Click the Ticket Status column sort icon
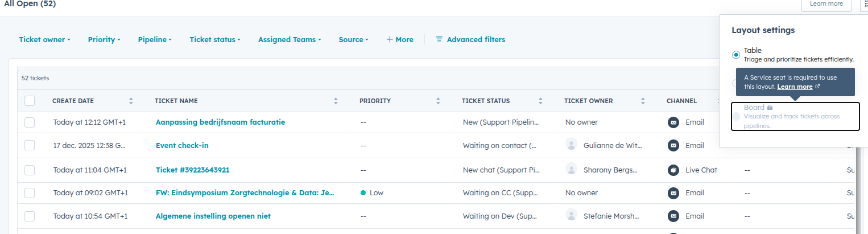The image size is (868, 234). [540, 101]
